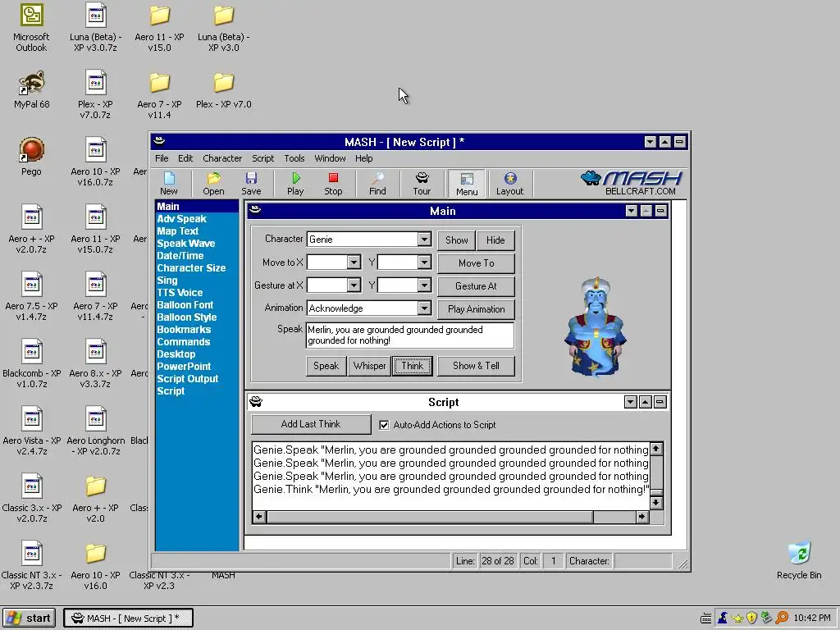Select the Recycle Bin icon
840x630 pixels.
pos(799,560)
